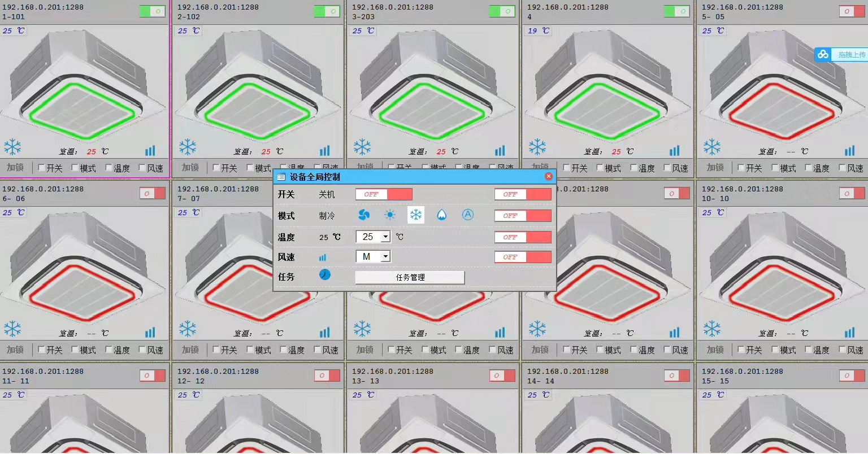This screenshot has height=454, width=868.
Task: Click room temperature 25 ℃ on device 3-203
Action: tap(447, 151)
